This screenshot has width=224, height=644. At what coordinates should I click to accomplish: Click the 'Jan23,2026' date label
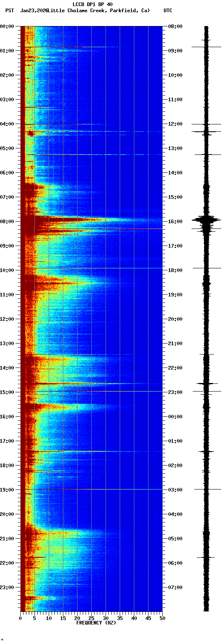click(34, 10)
